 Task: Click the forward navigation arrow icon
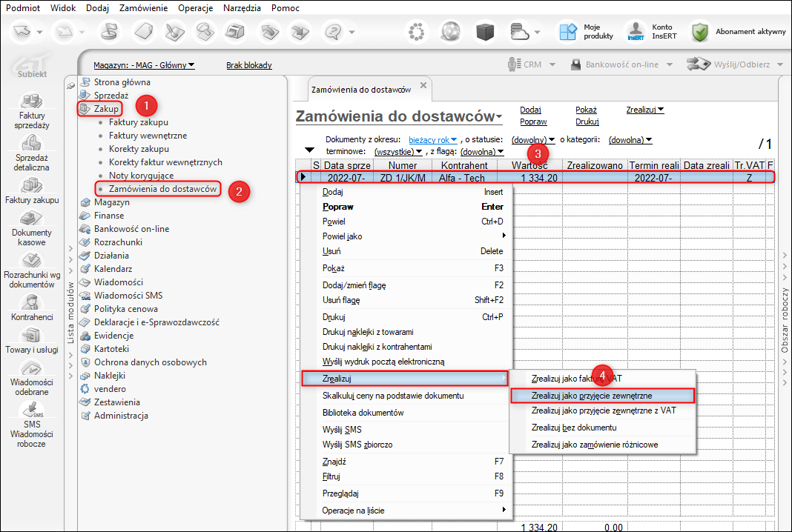point(65,32)
